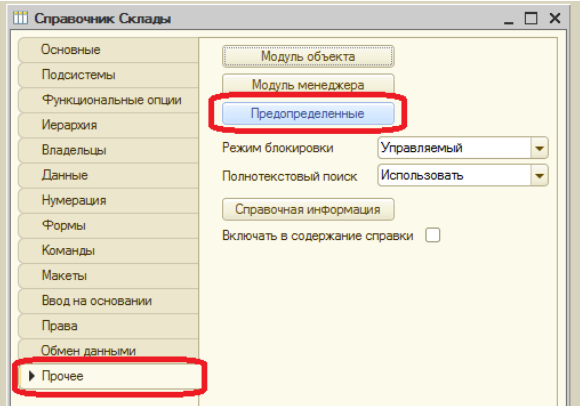Click the Управляемый field text
Image resolution: width=582 pixels, height=406 pixels.
tap(422, 148)
